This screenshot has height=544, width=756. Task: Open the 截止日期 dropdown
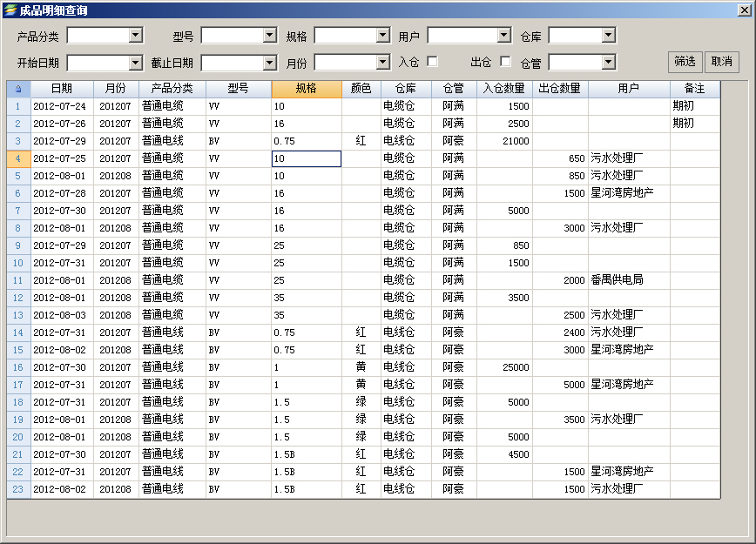coord(269,63)
